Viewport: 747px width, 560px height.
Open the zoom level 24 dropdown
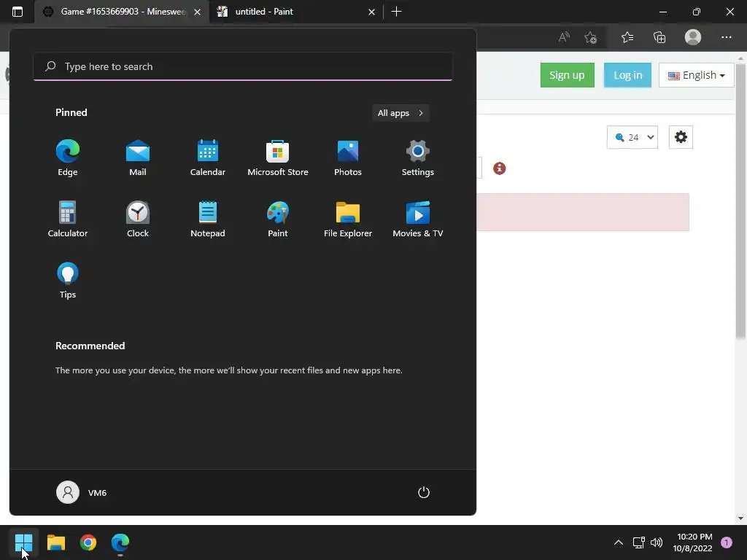pos(632,138)
